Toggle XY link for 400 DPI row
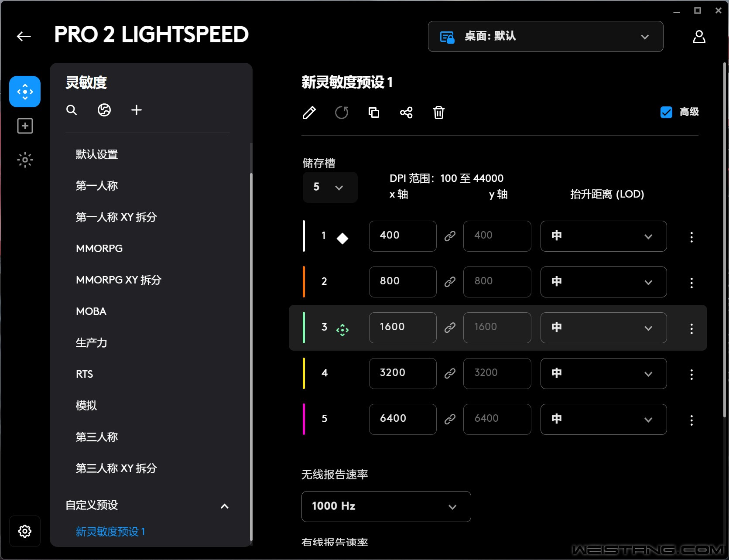This screenshot has width=729, height=560. (x=450, y=236)
